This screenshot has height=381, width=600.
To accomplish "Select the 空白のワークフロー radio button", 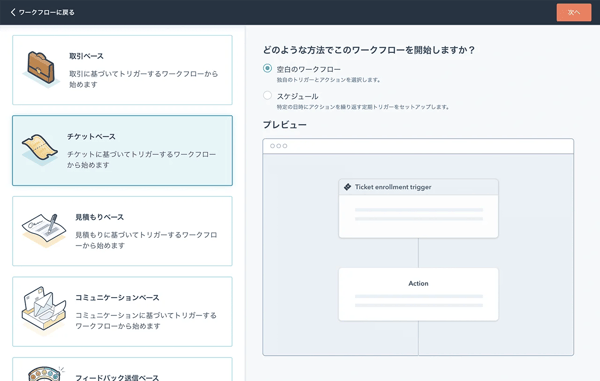I will [267, 68].
